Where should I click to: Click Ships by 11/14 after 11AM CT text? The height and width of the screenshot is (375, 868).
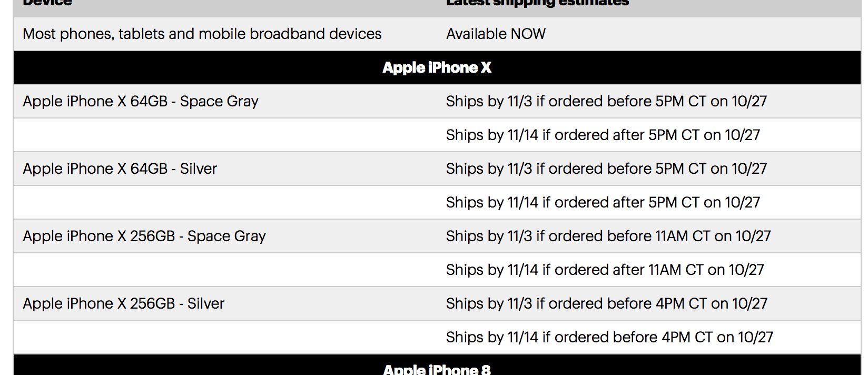coord(605,270)
